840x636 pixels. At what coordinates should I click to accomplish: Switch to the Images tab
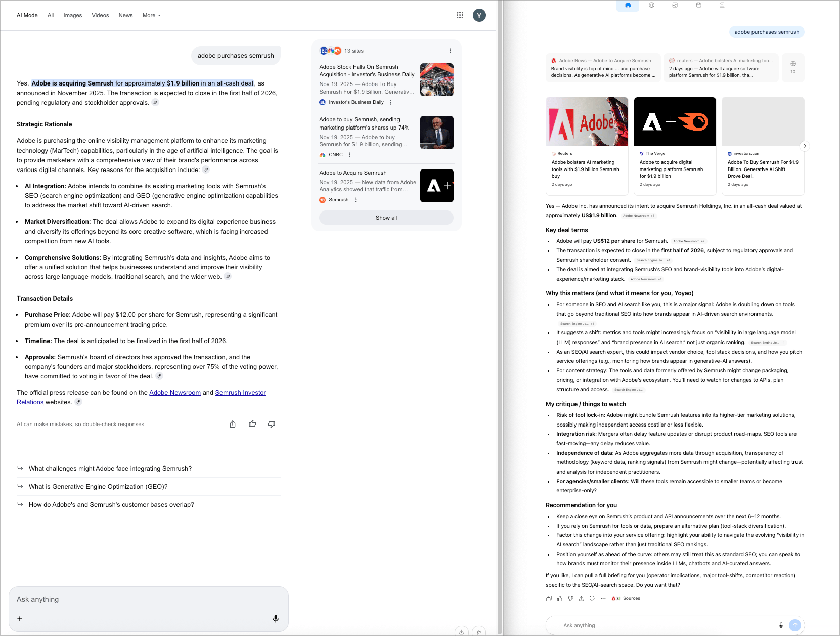(73, 15)
